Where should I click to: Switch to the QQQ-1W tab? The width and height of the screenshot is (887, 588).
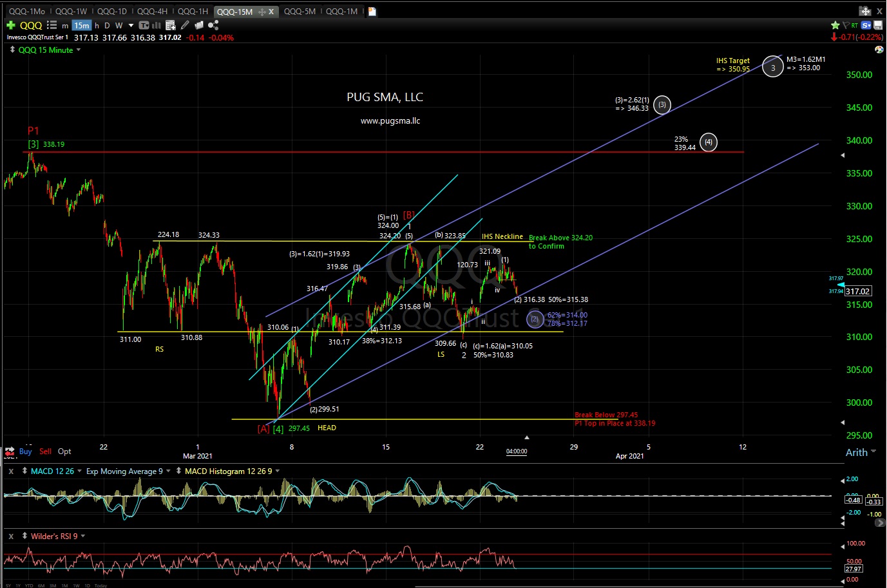pos(71,11)
